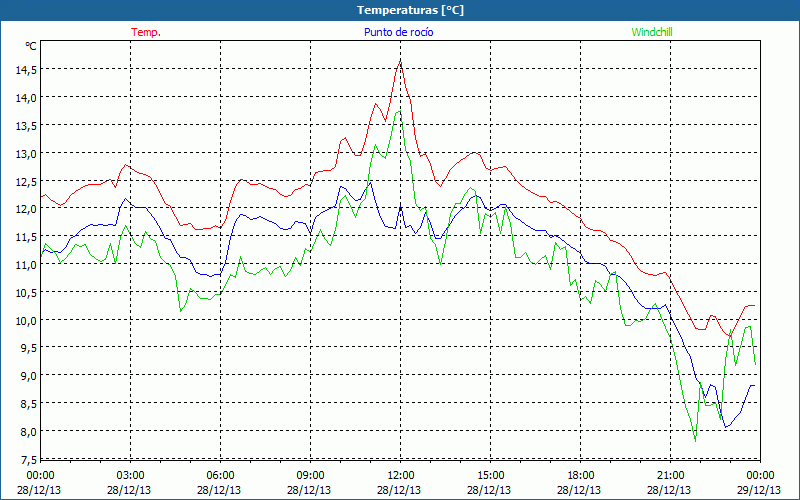Image resolution: width=800 pixels, height=500 pixels.
Task: Click the 8,5 y-axis value
Action: [x=28, y=404]
